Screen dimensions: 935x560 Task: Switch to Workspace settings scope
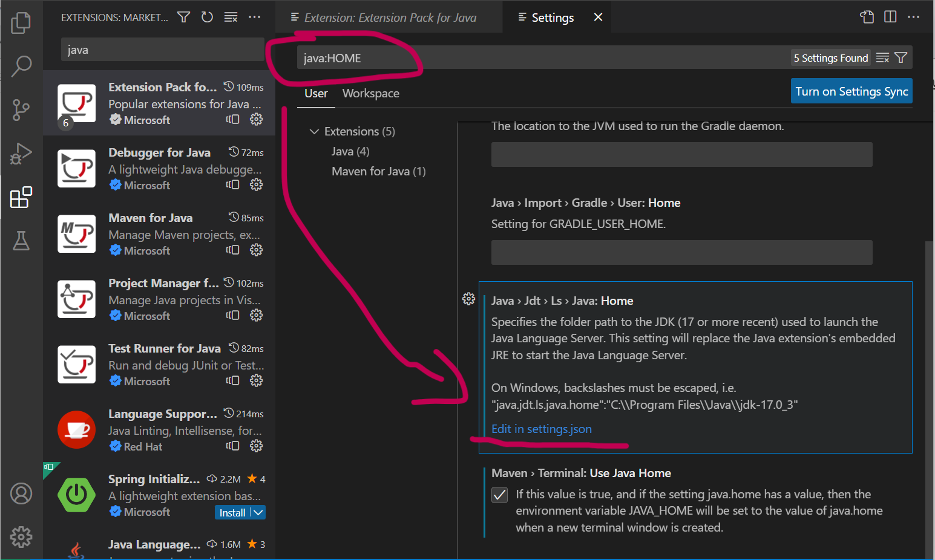coord(371,93)
